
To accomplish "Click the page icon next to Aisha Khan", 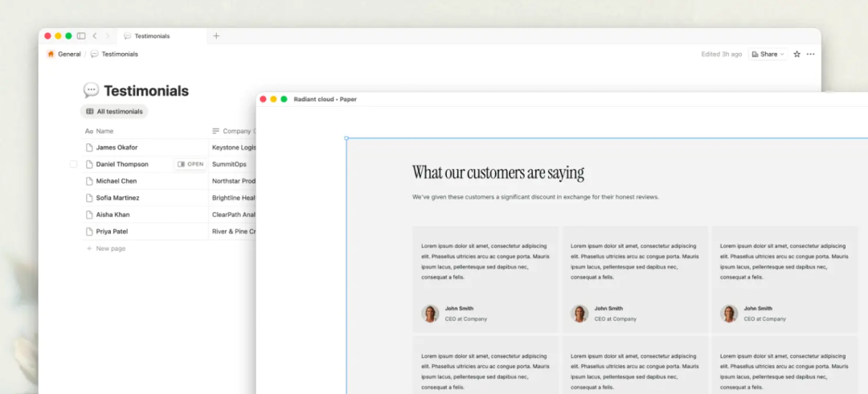I will tap(89, 215).
